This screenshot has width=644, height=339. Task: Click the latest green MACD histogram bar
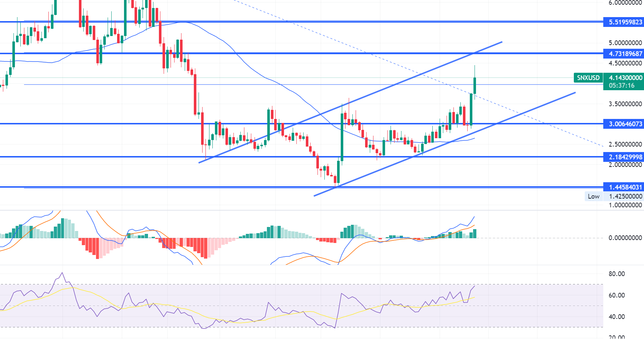[475, 234]
